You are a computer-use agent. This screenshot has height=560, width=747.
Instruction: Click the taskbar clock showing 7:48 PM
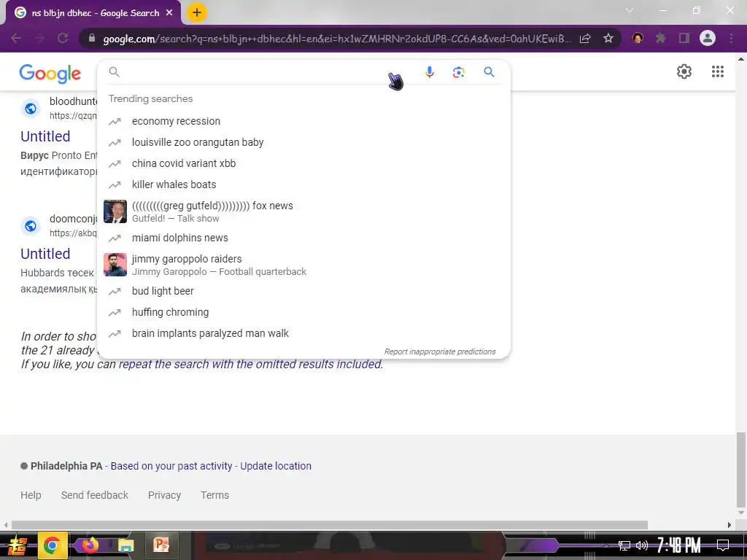tap(678, 545)
